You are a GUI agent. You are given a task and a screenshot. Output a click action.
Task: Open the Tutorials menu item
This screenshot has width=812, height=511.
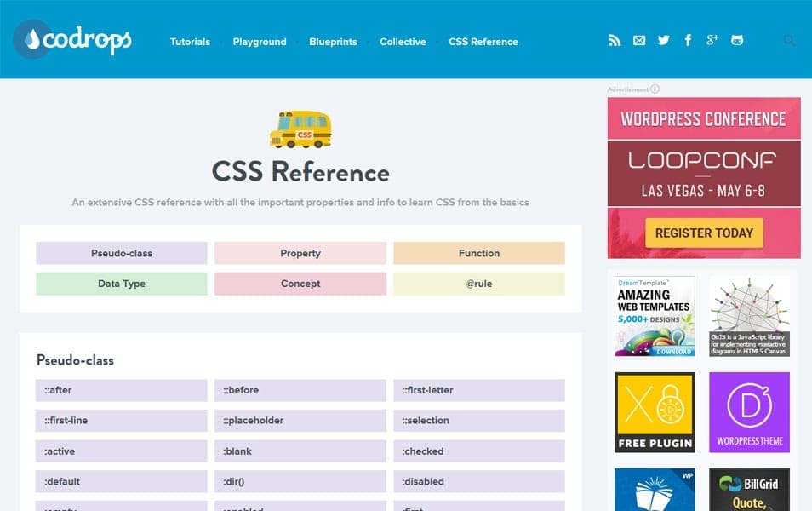[x=190, y=41]
